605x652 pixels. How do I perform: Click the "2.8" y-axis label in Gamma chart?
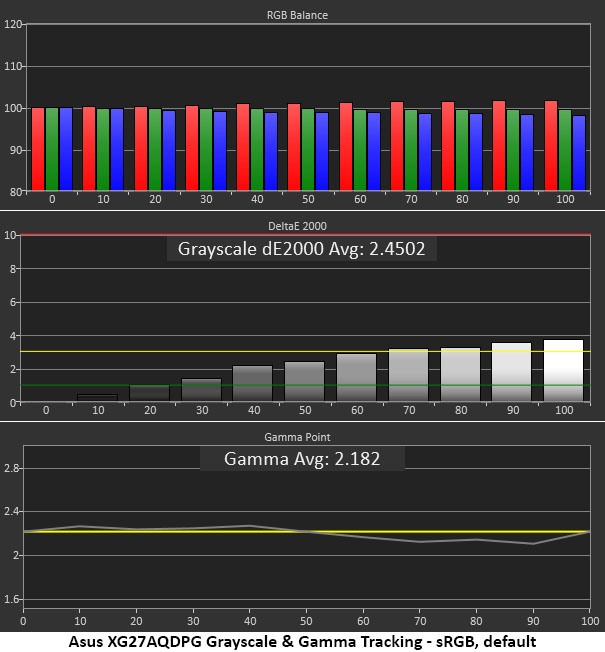[x=11, y=469]
